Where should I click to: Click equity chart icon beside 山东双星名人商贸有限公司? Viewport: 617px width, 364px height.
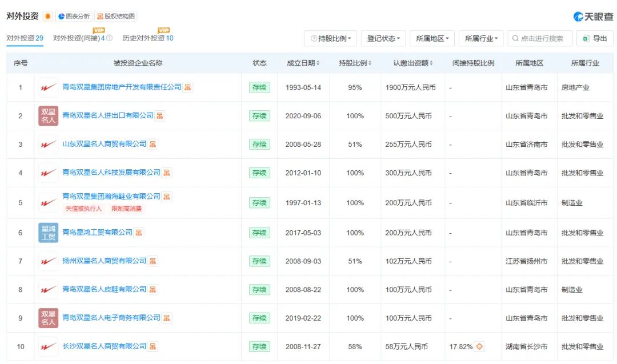pos(153,145)
